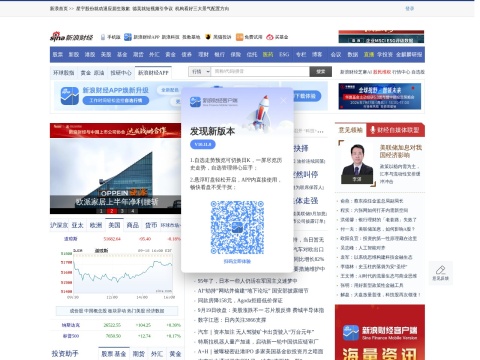Click the app icon in 新浪财经APP焕新升级 banner
This screenshot has width=480, height=360.
coord(70,96)
